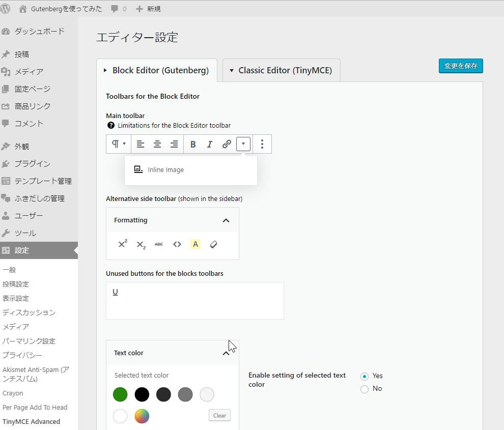
Task: Select the align left toolbar button
Action: [140, 144]
